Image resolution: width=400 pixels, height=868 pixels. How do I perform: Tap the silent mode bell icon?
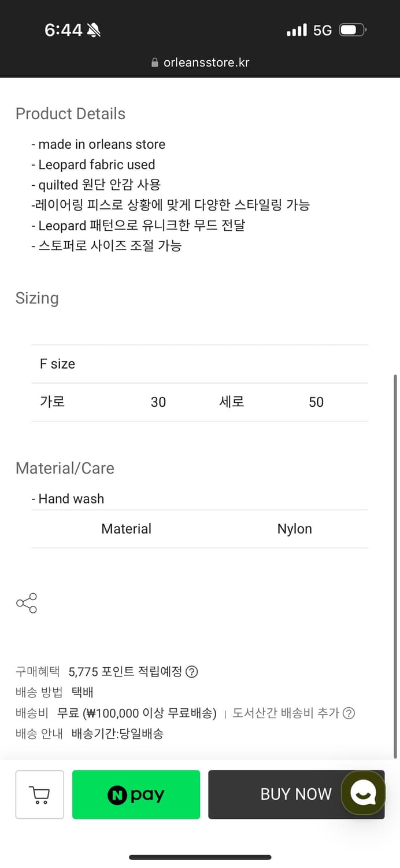click(x=94, y=30)
